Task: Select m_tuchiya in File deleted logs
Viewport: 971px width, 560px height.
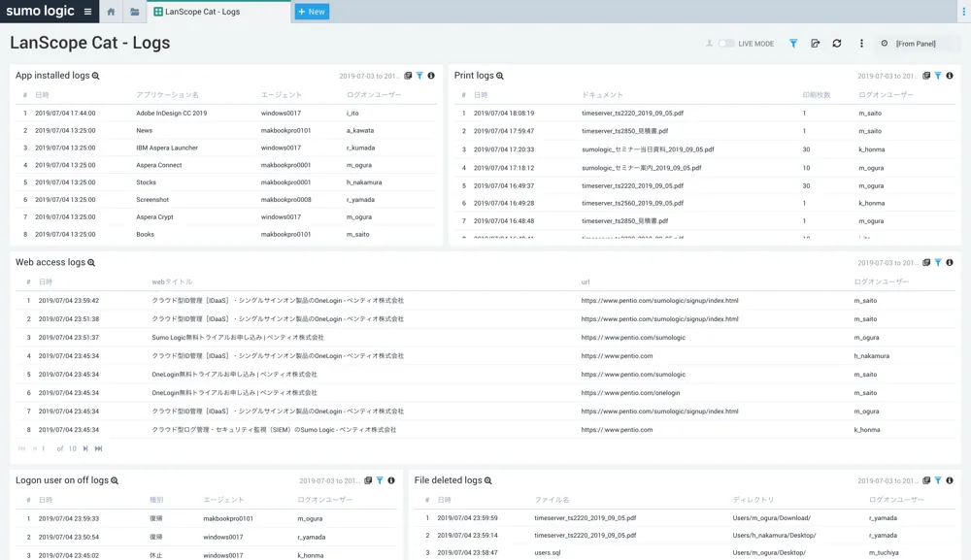Action: [884, 552]
